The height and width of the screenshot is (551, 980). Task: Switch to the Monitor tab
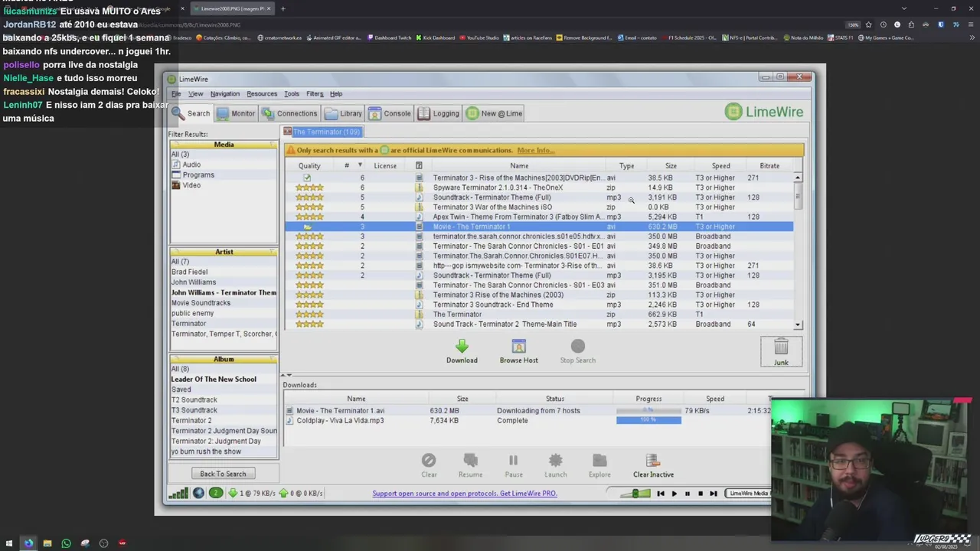(x=236, y=113)
